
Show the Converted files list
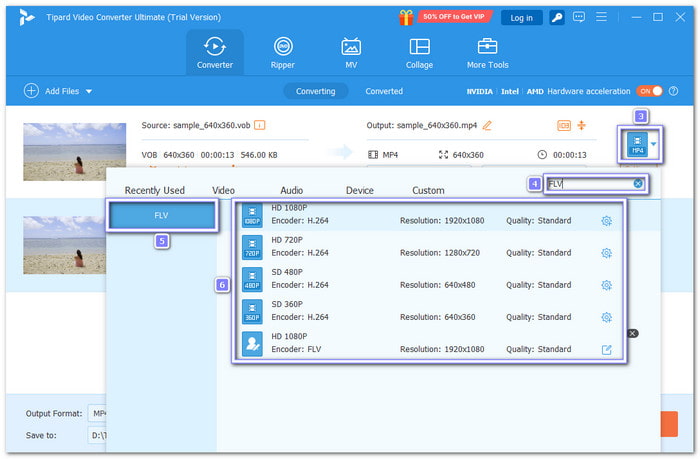[384, 91]
